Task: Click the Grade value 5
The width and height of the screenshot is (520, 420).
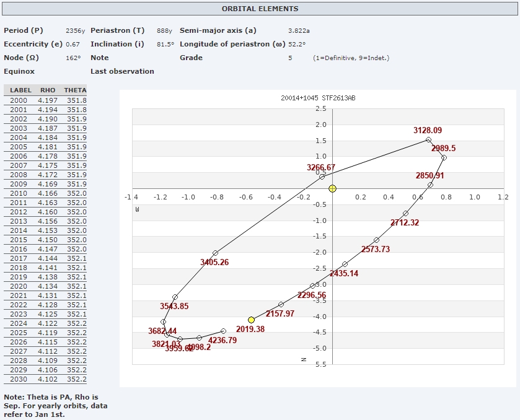Action: tap(290, 58)
